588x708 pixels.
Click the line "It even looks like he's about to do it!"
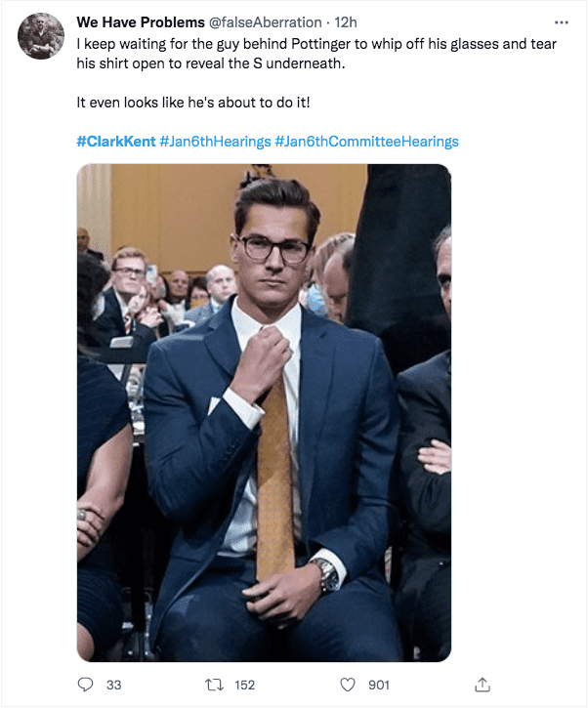pos(186,102)
